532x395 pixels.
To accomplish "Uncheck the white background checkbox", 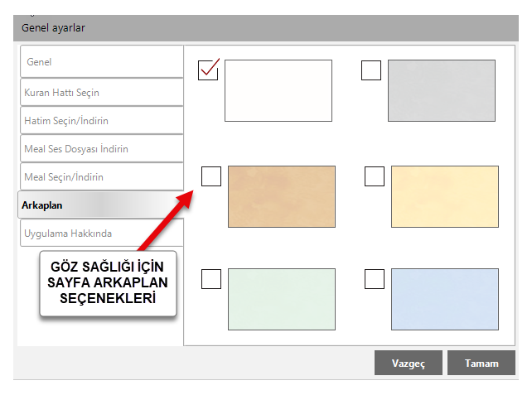I will point(208,70).
